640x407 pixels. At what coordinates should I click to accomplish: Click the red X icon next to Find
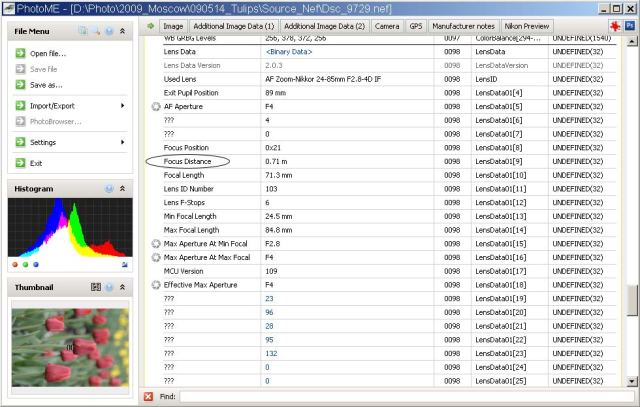(149, 396)
